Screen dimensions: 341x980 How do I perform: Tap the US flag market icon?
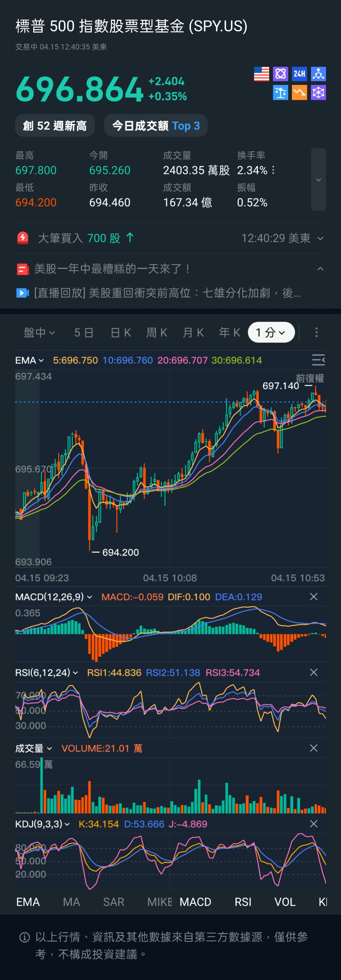click(x=261, y=74)
